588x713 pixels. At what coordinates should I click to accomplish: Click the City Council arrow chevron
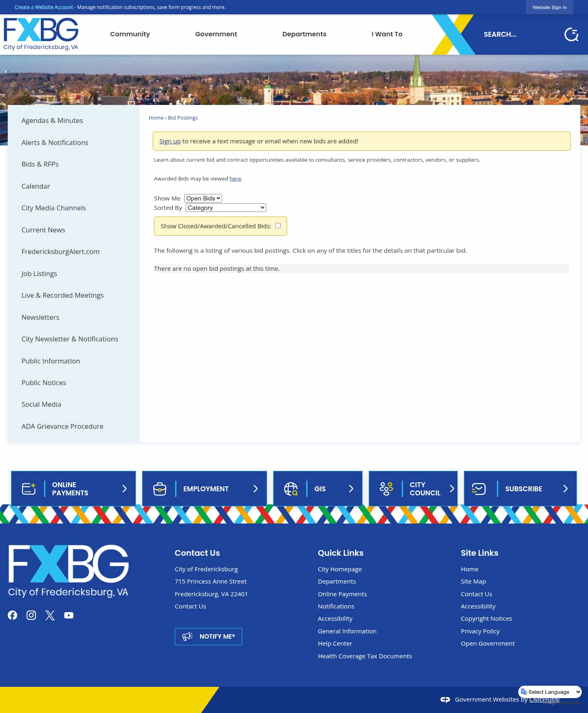click(x=452, y=489)
